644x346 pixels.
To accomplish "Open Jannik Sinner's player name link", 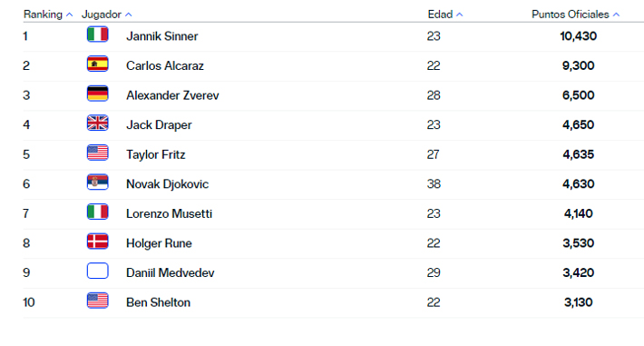I will tap(161, 36).
